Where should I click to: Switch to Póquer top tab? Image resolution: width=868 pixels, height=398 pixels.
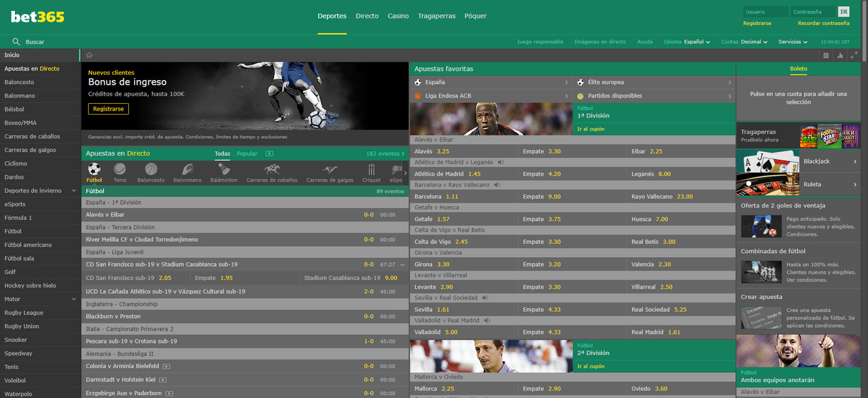pos(475,16)
